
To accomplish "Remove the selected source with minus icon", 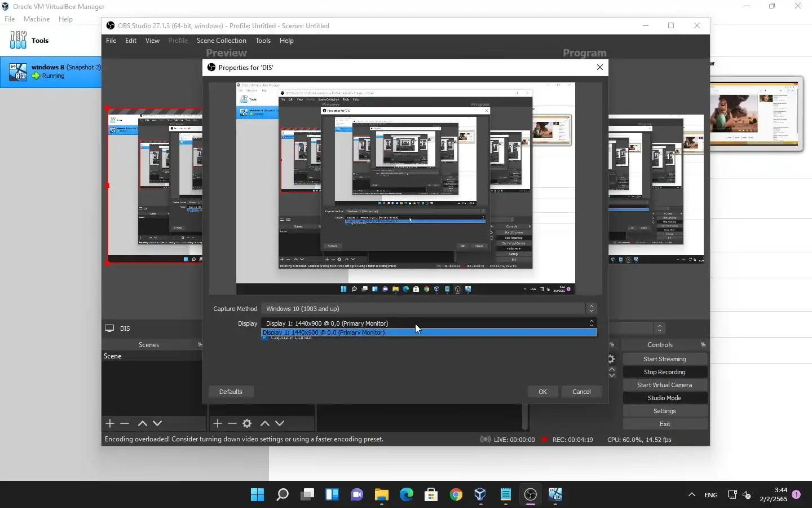I will pos(232,423).
